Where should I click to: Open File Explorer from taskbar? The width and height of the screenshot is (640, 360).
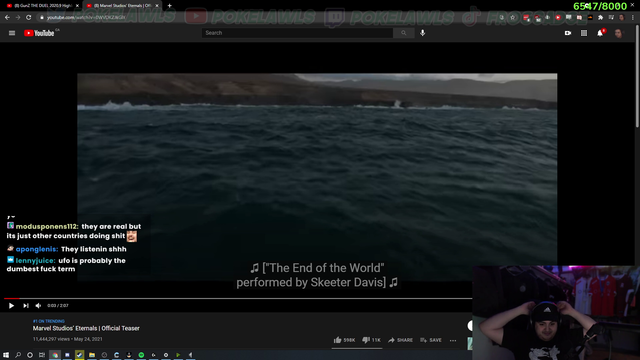click(x=92, y=355)
